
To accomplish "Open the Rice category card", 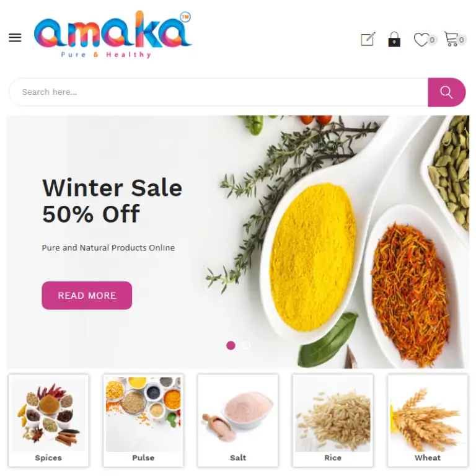I will 333,420.
